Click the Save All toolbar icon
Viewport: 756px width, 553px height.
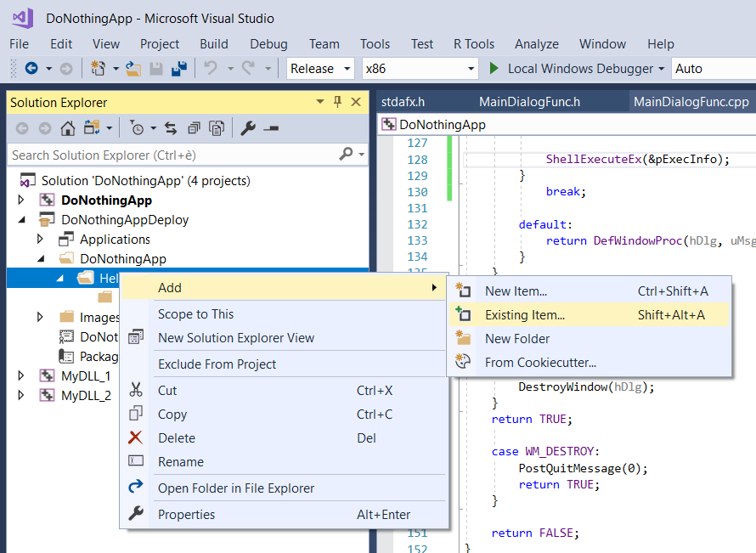[179, 69]
